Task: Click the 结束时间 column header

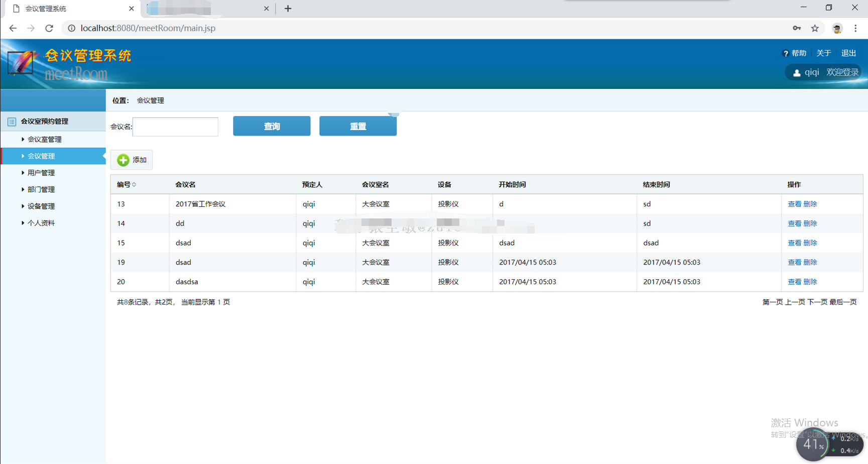Action: [656, 185]
